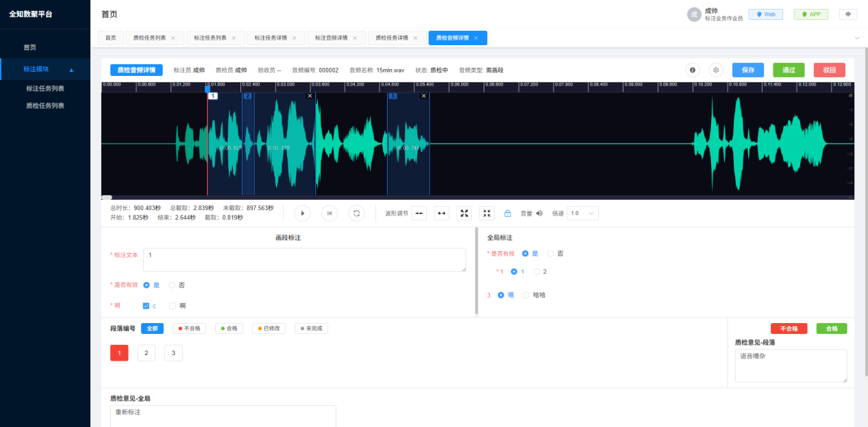Close the 质检任务详情 tab
The height and width of the screenshot is (427, 868).
tap(415, 38)
